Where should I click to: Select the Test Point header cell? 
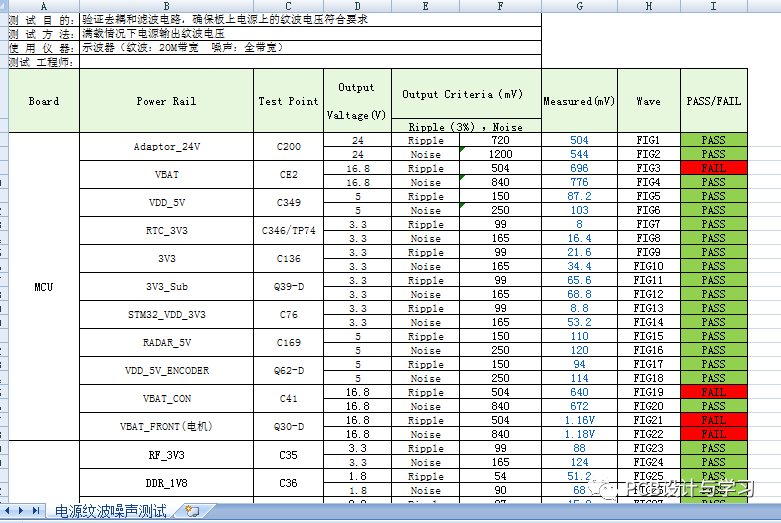coord(288,101)
